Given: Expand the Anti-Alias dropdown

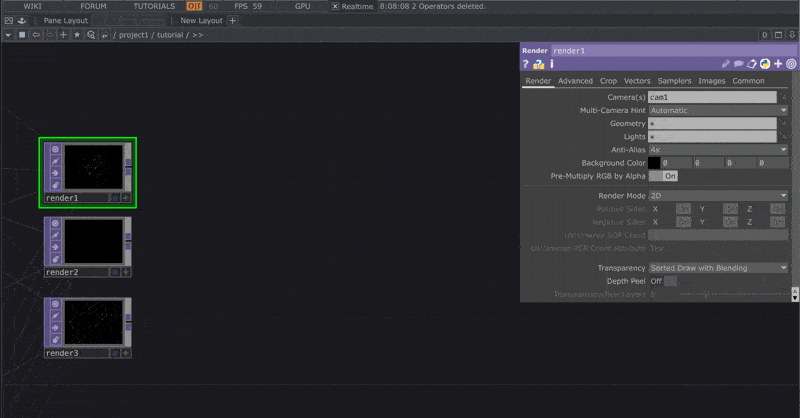Looking at the screenshot, I should tap(718, 149).
